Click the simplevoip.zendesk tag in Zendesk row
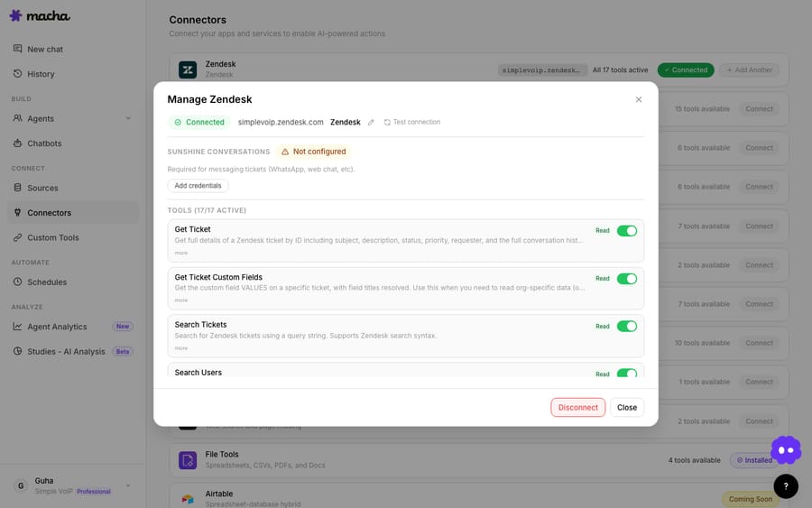 click(x=542, y=69)
